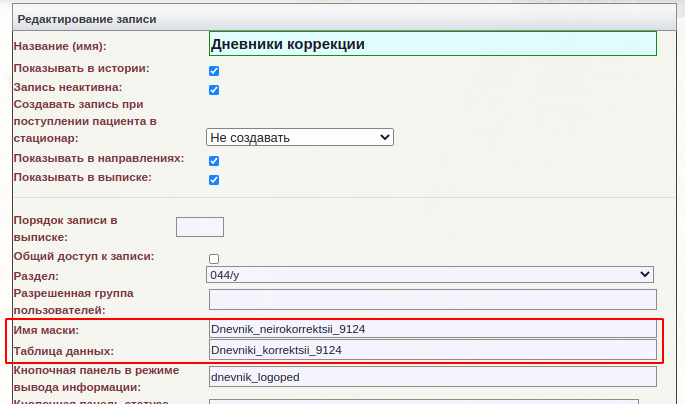
Task: Open the 'Не создавать' dropdown
Action: pyautogui.click(x=300, y=137)
